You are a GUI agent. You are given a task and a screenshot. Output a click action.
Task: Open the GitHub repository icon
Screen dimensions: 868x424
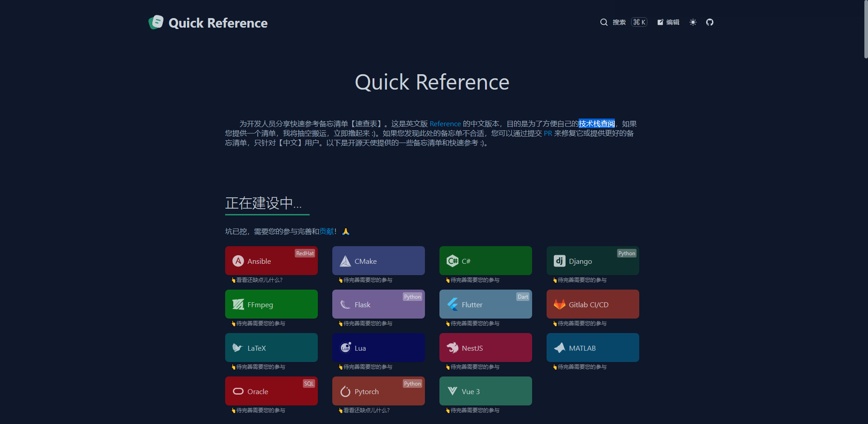[x=710, y=22]
